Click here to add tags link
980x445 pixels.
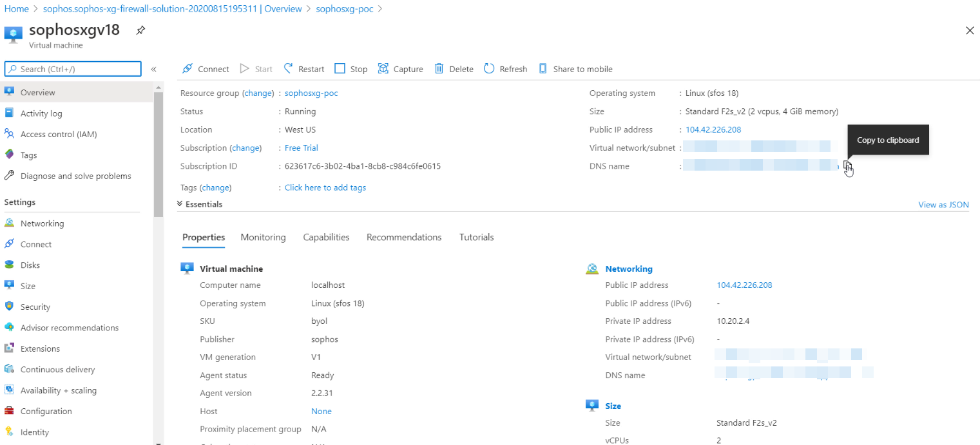(325, 187)
